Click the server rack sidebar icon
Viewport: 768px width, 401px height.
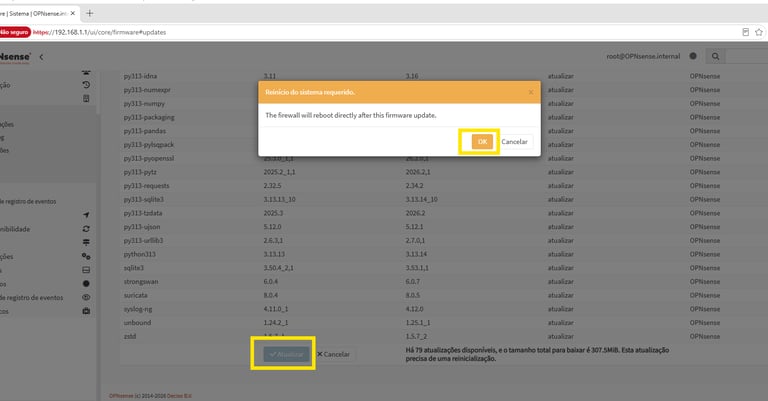point(86,98)
